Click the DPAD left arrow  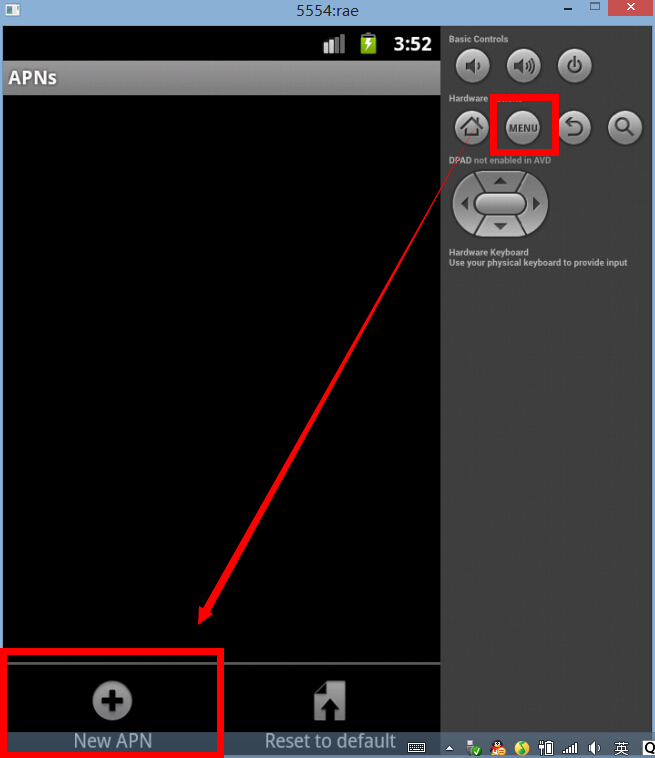tap(465, 204)
